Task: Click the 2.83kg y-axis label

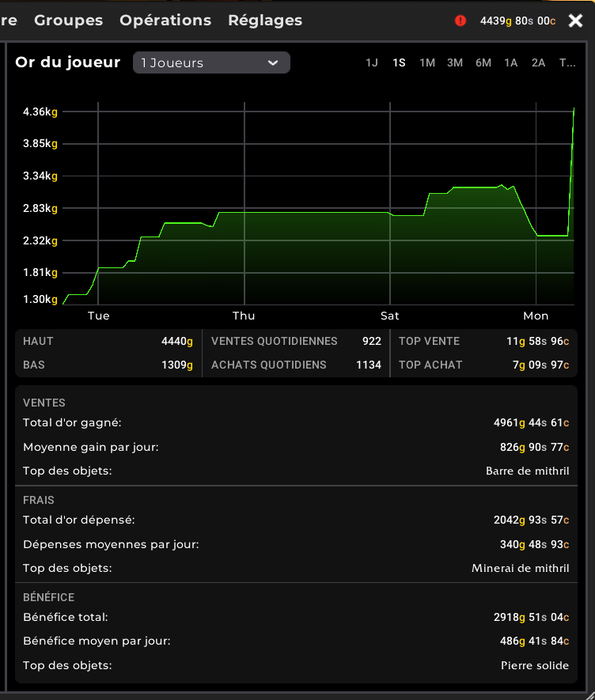Action: (x=40, y=209)
